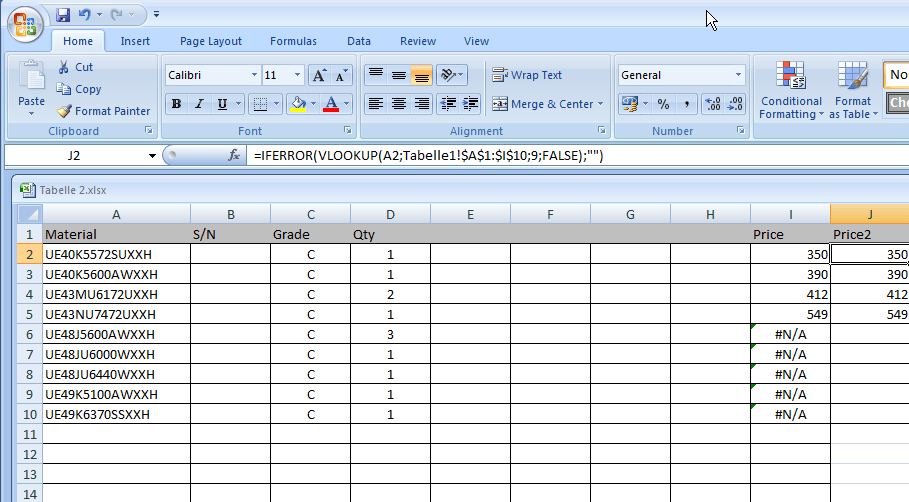The height and width of the screenshot is (502, 909).
Task: Open Clipboard dialog launcher
Action: click(x=149, y=131)
